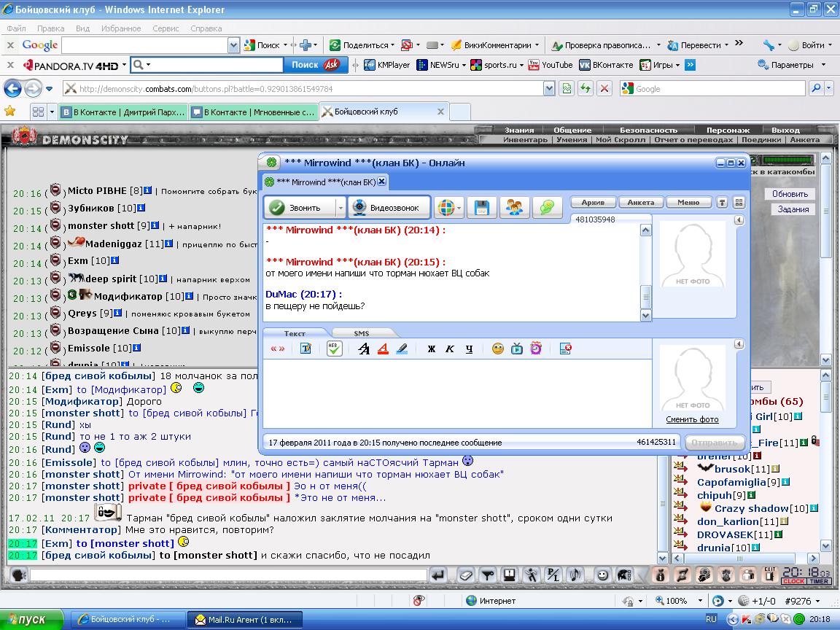The width and height of the screenshot is (840, 630).
Task: Open the emoticon smiley picker
Action: pos(498,349)
